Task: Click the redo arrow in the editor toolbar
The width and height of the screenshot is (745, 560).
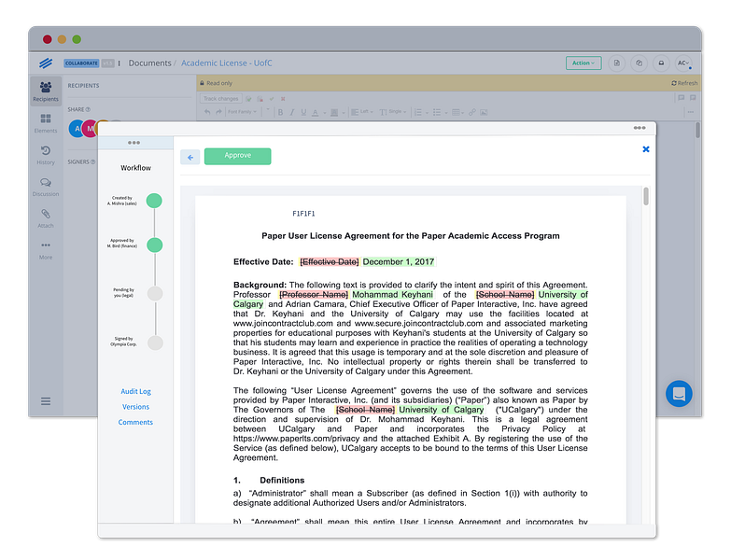Action: click(218, 112)
